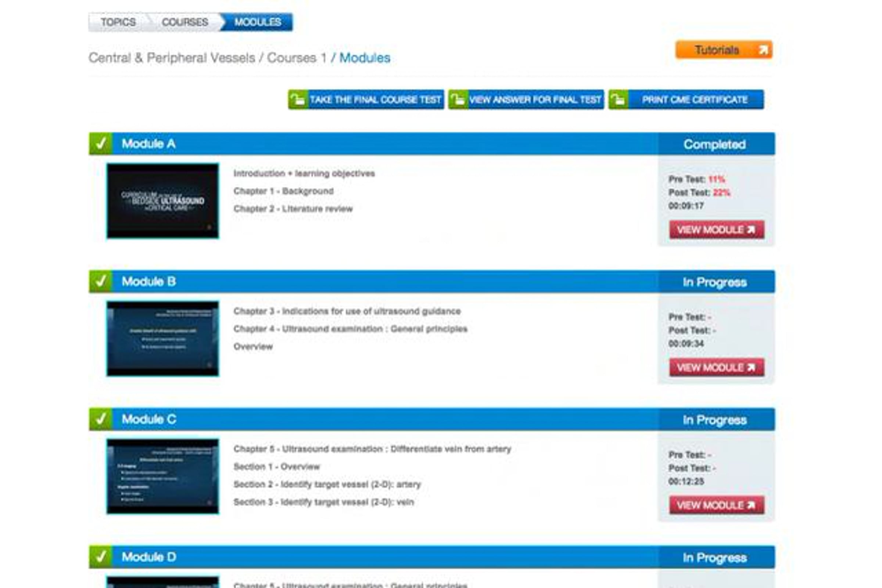
Task: Open Module C slide thumbnail
Action: (162, 476)
